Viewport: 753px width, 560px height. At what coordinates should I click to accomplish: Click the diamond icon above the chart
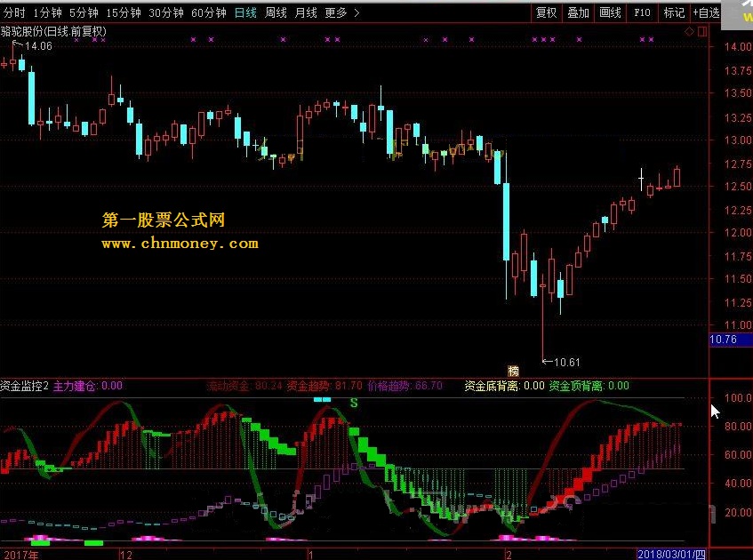coord(689,32)
